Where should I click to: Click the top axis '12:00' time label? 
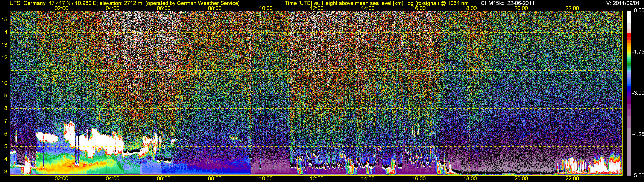(317, 8)
